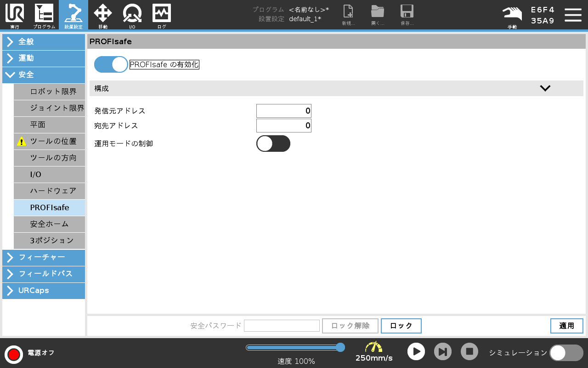Expand the 運動 sidebar section

click(x=44, y=58)
